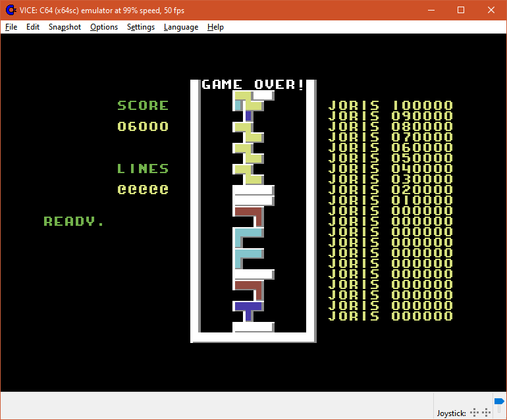Click the first joystick indicator icon

(x=474, y=412)
